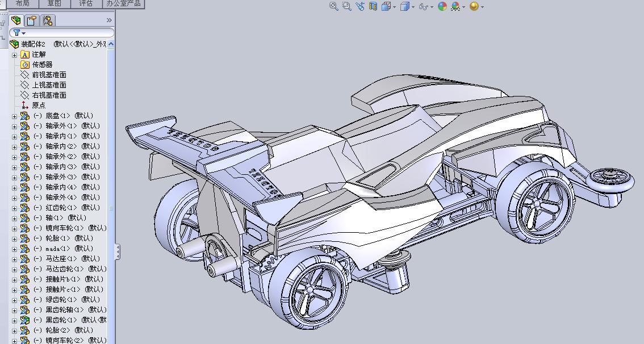Click the 轮胎<1> part icon
The image size is (644, 344).
pos(25,238)
